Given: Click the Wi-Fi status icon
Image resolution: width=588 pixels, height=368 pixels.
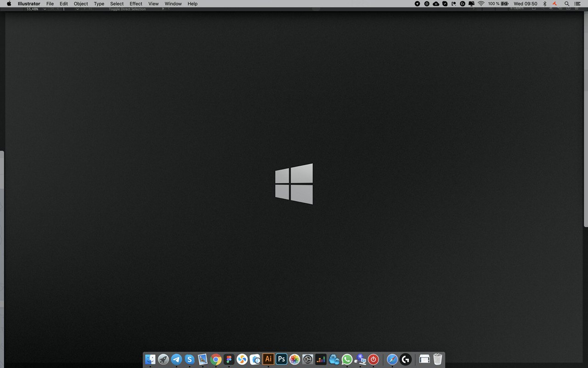Looking at the screenshot, I should click(481, 4).
